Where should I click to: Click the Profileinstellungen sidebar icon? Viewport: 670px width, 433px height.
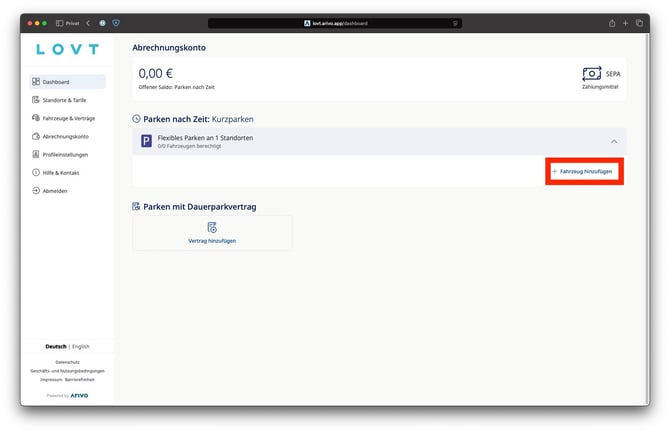(36, 154)
